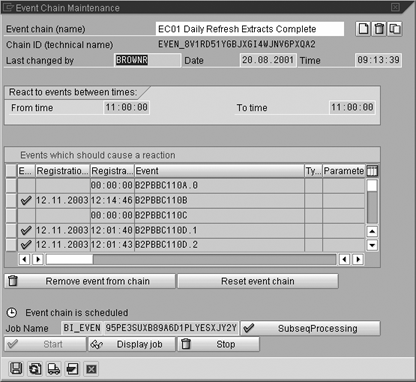The width and height of the screenshot is (416, 382).
Task: Click the transport truck icon
Action: (54, 369)
